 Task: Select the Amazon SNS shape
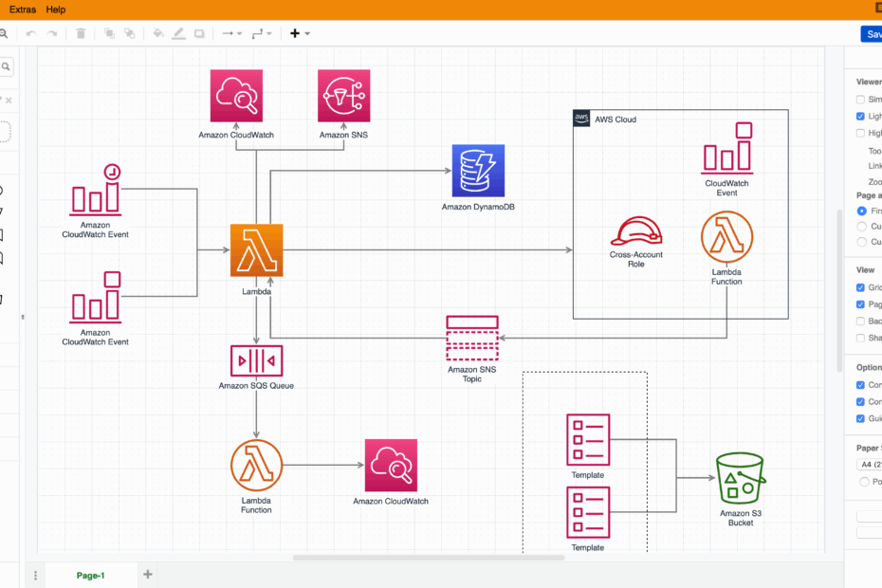[x=343, y=96]
